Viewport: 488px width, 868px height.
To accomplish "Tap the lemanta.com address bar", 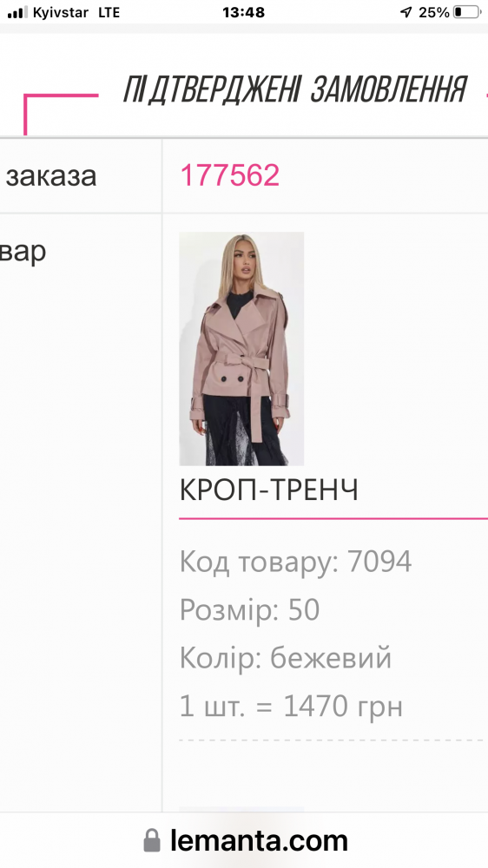I will [x=244, y=840].
